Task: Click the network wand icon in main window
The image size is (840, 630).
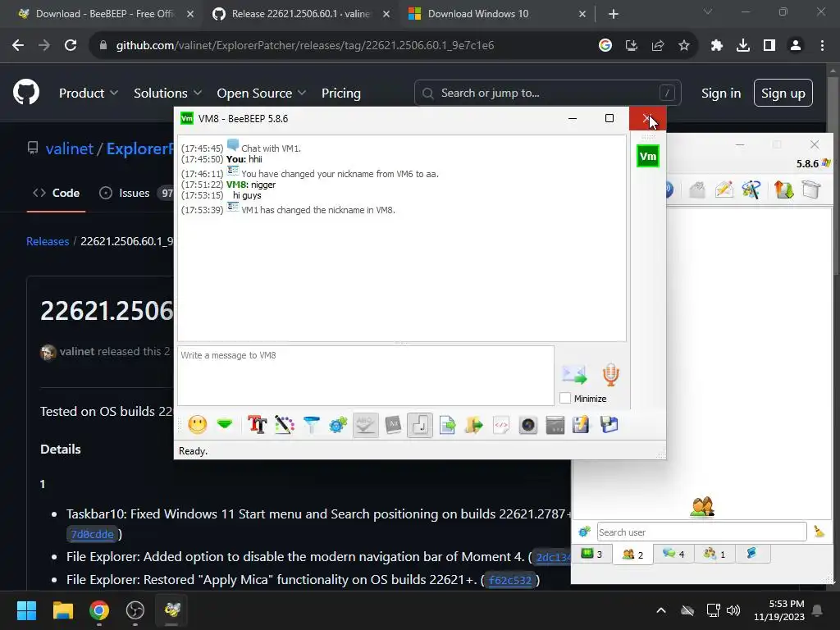Action: click(751, 189)
